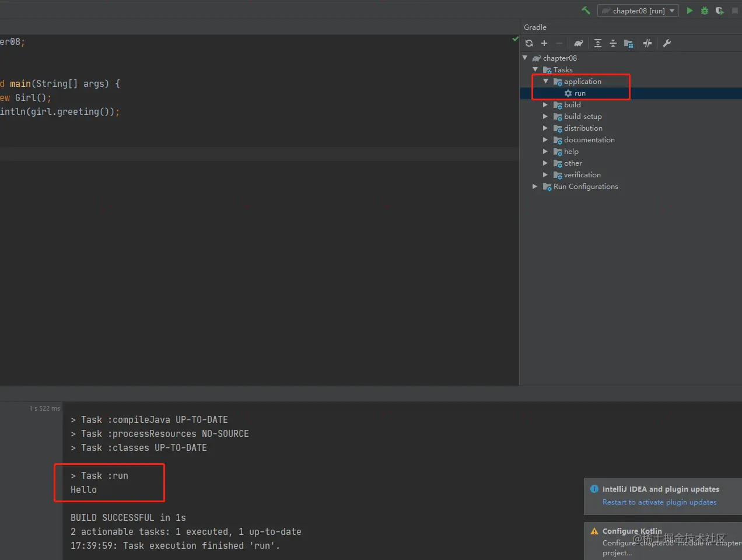The height and width of the screenshot is (560, 742).
Task: Click the grey Stop square icon
Action: 735,10
